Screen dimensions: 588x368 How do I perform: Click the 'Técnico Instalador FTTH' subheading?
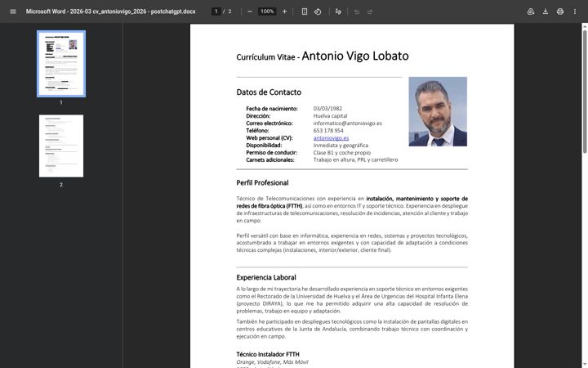(x=268, y=354)
